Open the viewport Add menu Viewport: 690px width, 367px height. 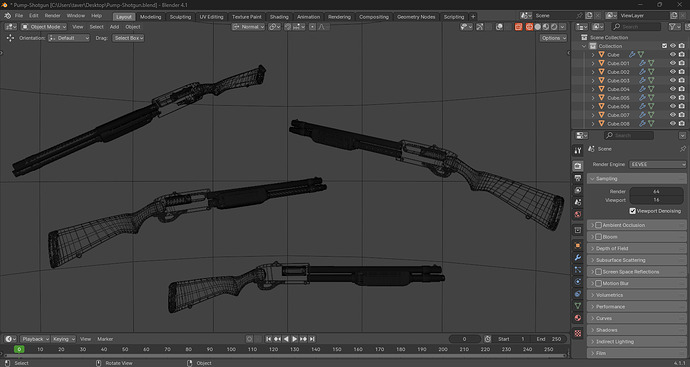pos(114,27)
